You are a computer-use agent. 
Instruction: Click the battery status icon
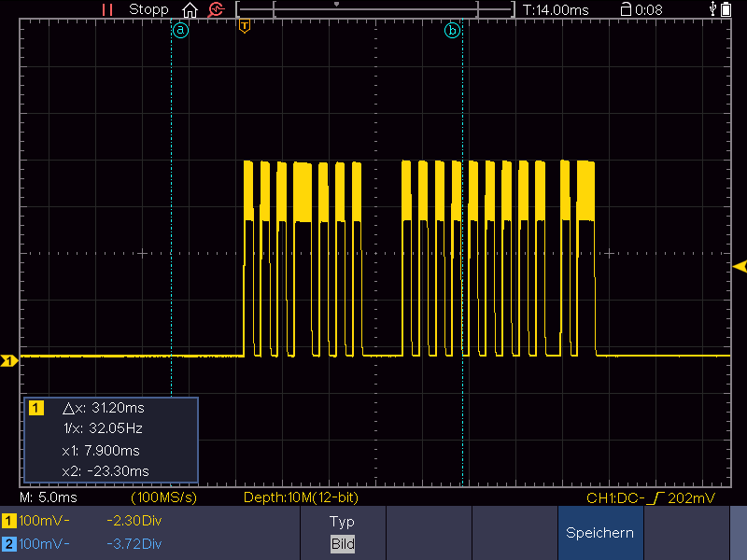(x=726, y=9)
